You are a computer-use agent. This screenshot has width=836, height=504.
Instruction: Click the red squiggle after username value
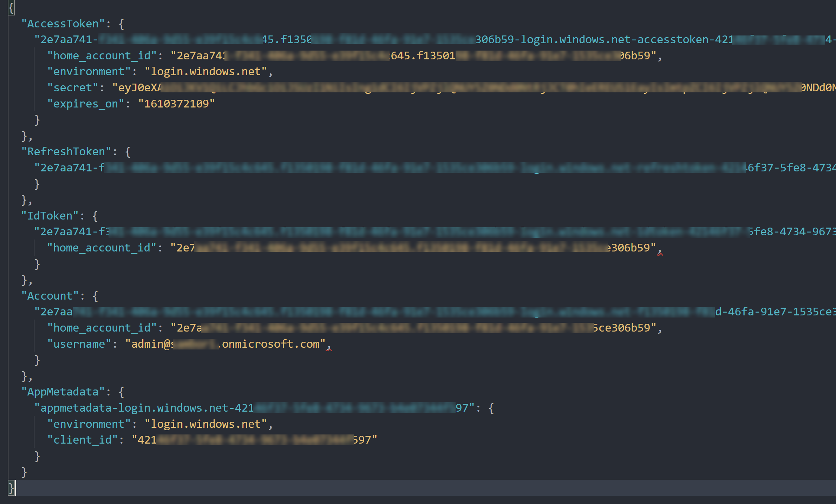329,349
